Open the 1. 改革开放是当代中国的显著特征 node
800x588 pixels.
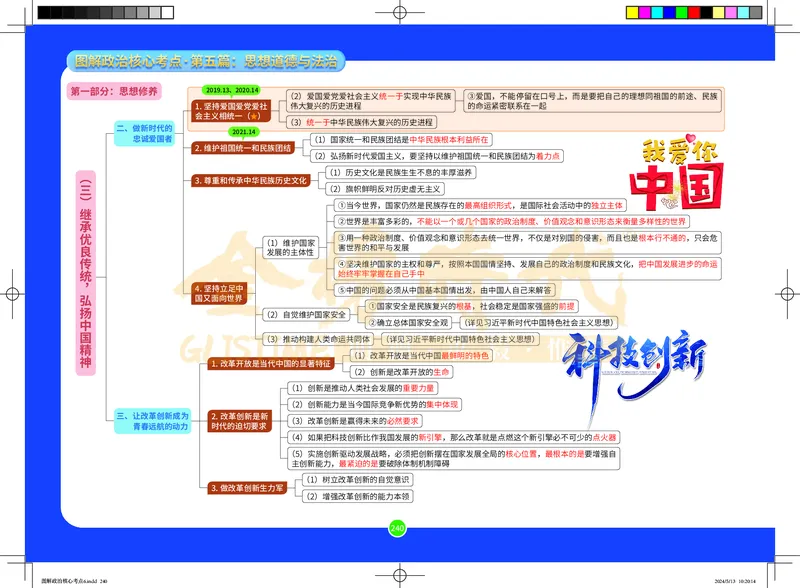coord(273,363)
